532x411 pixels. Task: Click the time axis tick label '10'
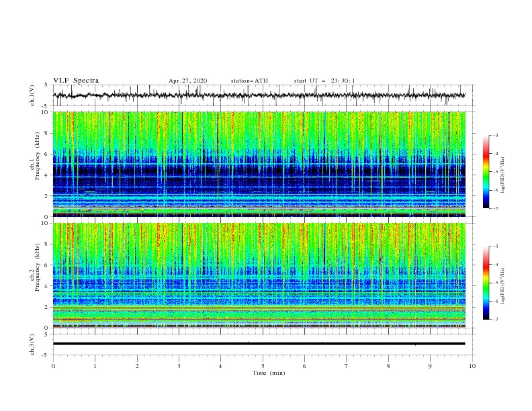point(472,366)
